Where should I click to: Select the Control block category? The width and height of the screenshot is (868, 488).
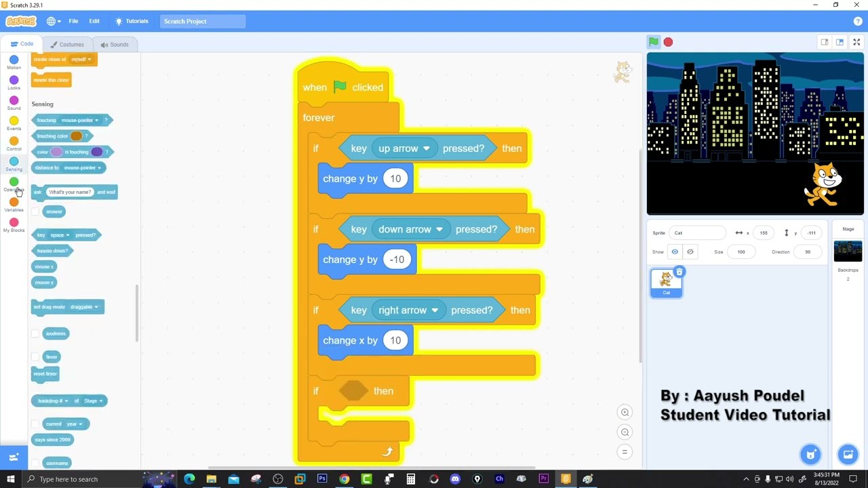(x=14, y=144)
